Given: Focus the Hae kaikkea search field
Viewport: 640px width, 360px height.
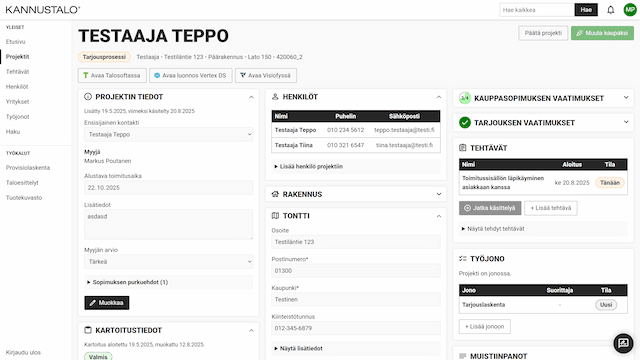Looking at the screenshot, I should (537, 10).
